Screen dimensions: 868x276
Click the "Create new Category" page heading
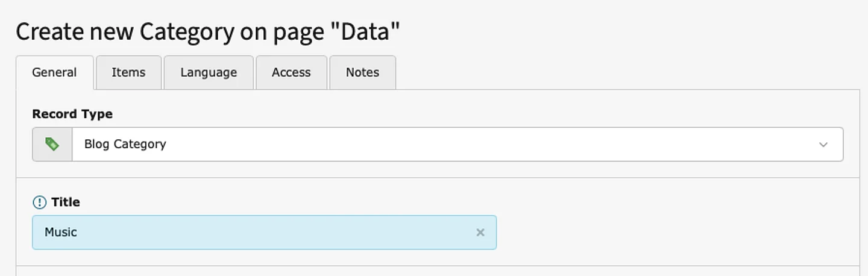[207, 32]
